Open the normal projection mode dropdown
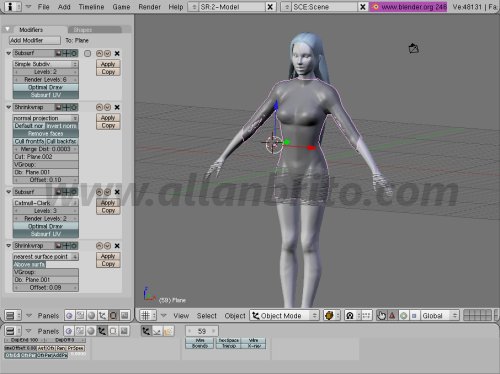Viewport: 500px width, 374px height. point(46,118)
